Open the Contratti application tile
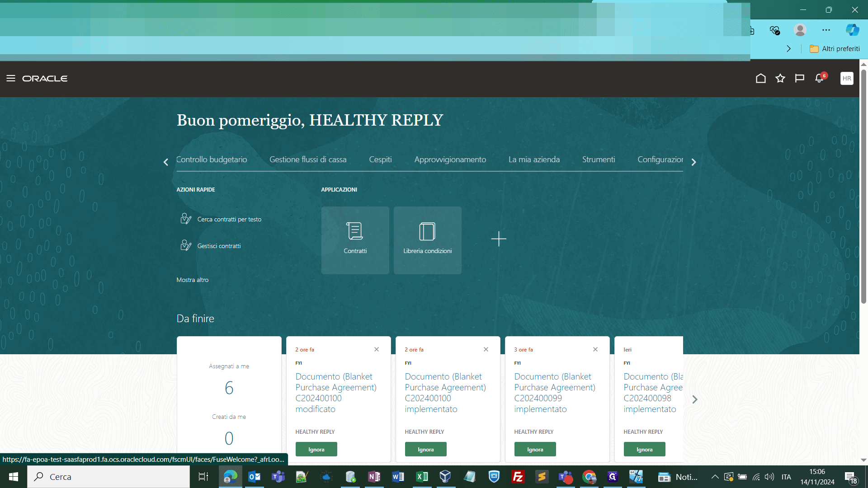Viewport: 868px width, 488px height. (355, 240)
